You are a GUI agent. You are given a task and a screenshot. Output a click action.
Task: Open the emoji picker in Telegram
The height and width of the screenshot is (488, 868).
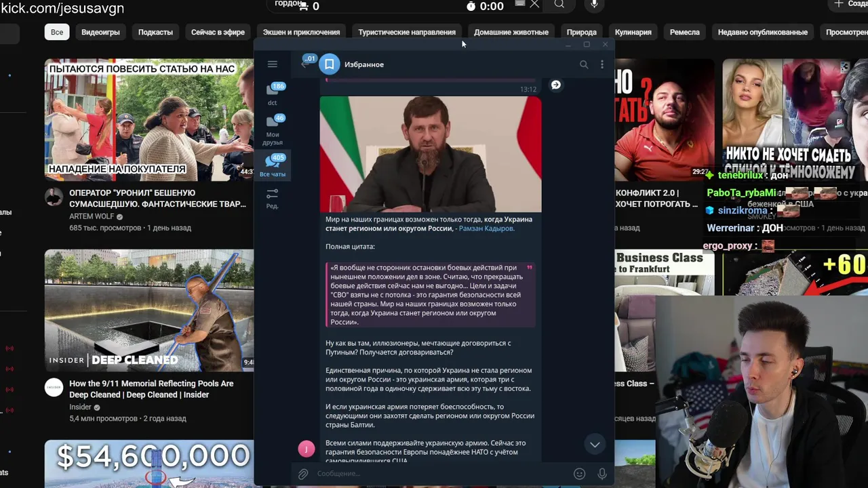click(579, 474)
